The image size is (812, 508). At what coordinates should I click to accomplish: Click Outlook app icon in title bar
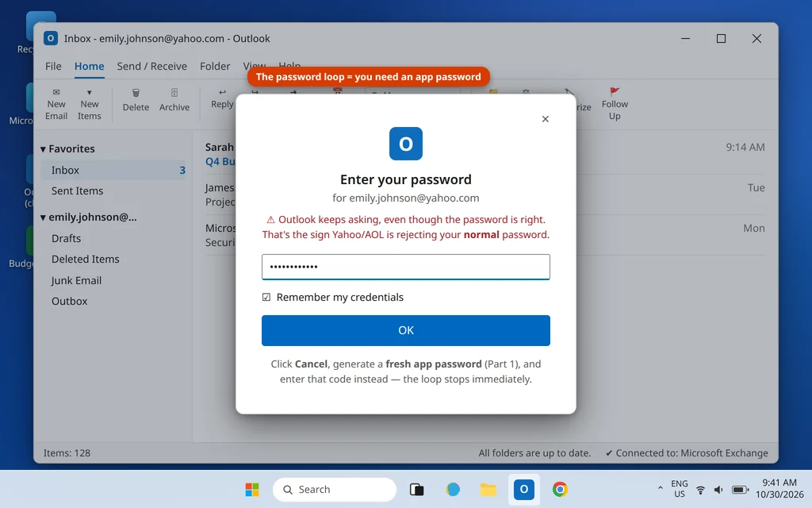pyautogui.click(x=50, y=38)
